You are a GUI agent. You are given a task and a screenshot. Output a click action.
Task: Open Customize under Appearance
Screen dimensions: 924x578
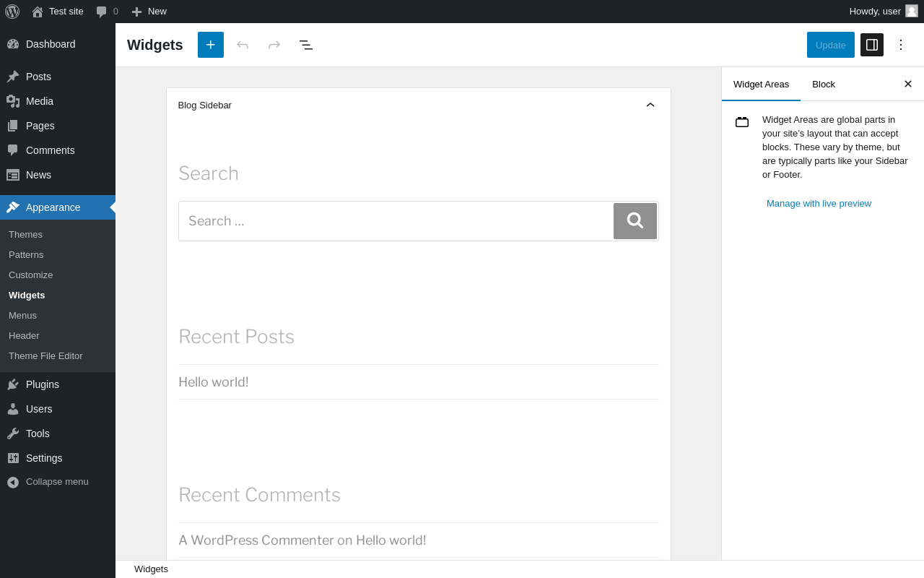click(30, 275)
